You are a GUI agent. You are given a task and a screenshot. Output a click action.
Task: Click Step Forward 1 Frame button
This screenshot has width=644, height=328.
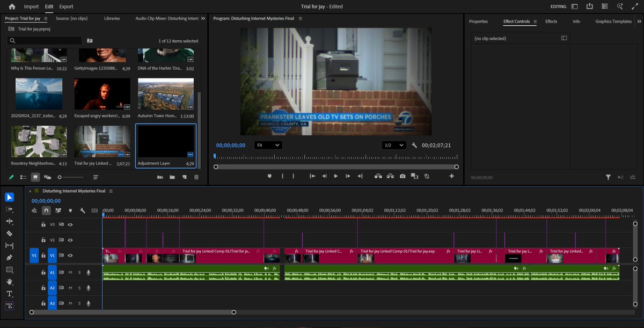click(x=348, y=176)
